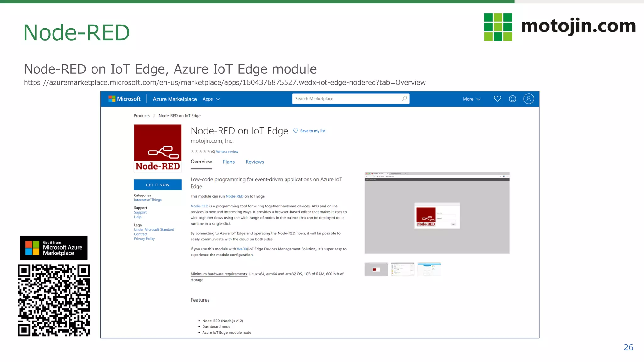Focus the Search Marketplace field

tap(351, 99)
